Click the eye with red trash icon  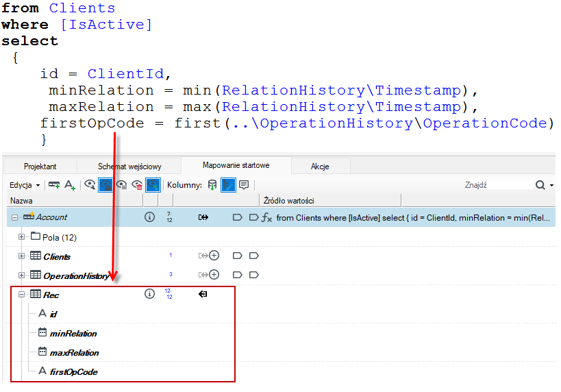[x=137, y=185]
